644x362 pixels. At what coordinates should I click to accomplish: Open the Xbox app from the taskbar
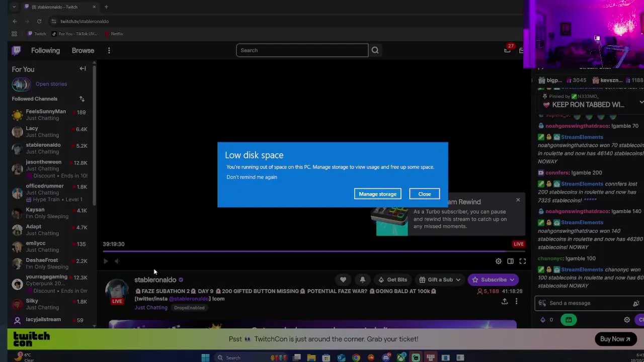[401, 357]
